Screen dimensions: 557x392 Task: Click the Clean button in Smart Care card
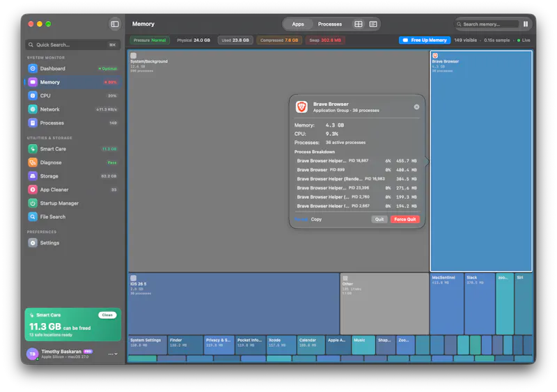(107, 315)
